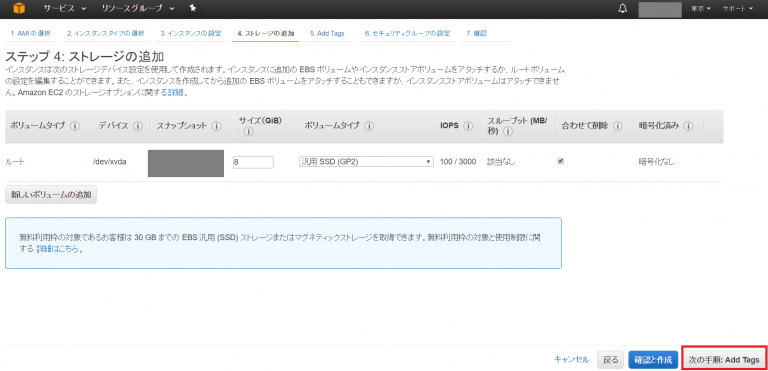Click info icon next to デバイス header
Viewport: 768px width, 371px height.
pos(138,126)
